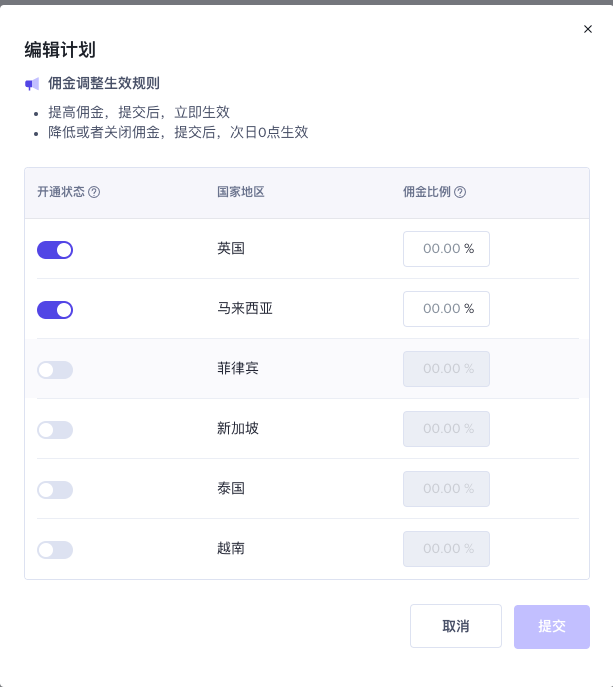Screen dimensions: 613x687
Task: Enable the 菲律宾 toggle
Action: click(55, 370)
